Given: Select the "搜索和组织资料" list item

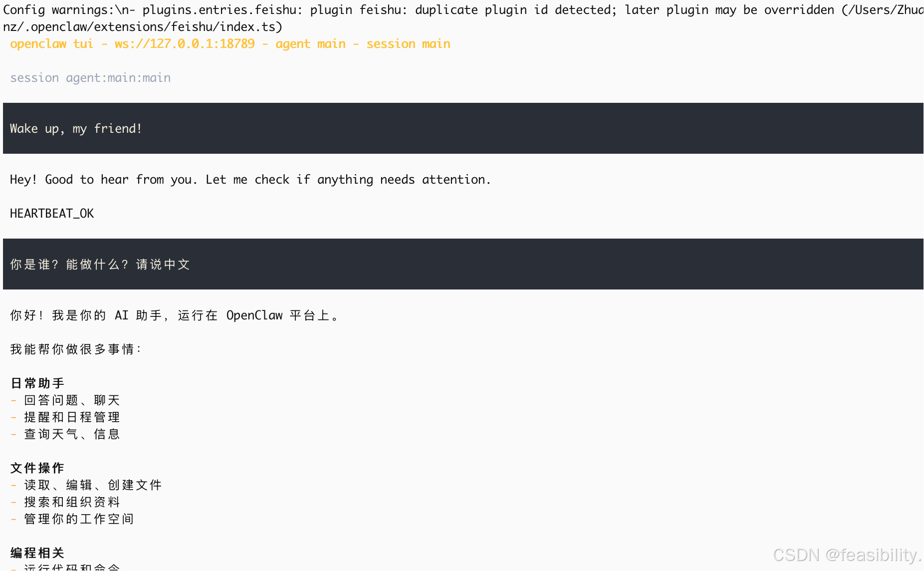Looking at the screenshot, I should 72,502.
